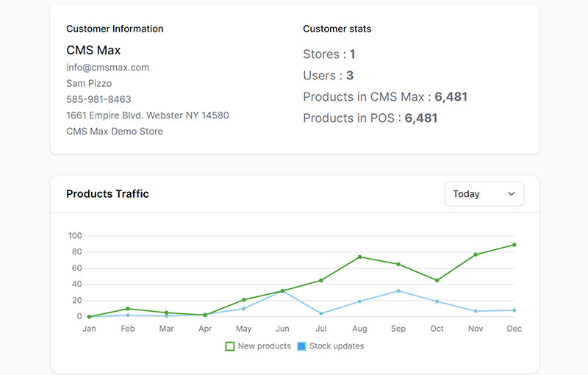The height and width of the screenshot is (375, 588).
Task: Click the blue Stock updates legend swatch
Action: coord(301,346)
